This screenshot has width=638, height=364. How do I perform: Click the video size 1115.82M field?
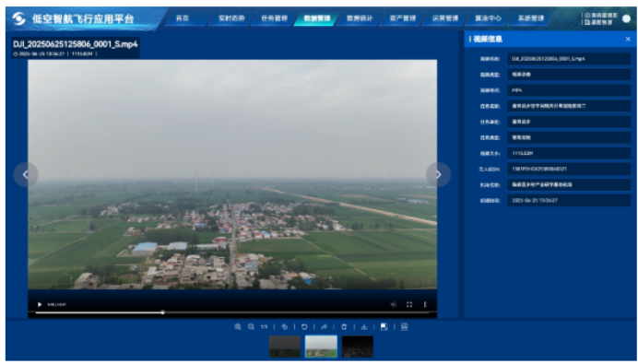(x=569, y=153)
